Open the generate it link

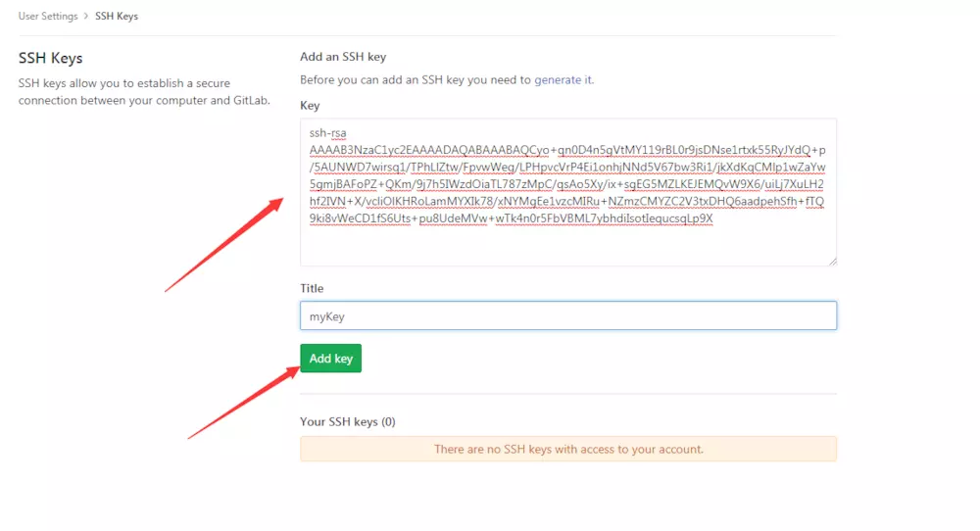click(563, 80)
